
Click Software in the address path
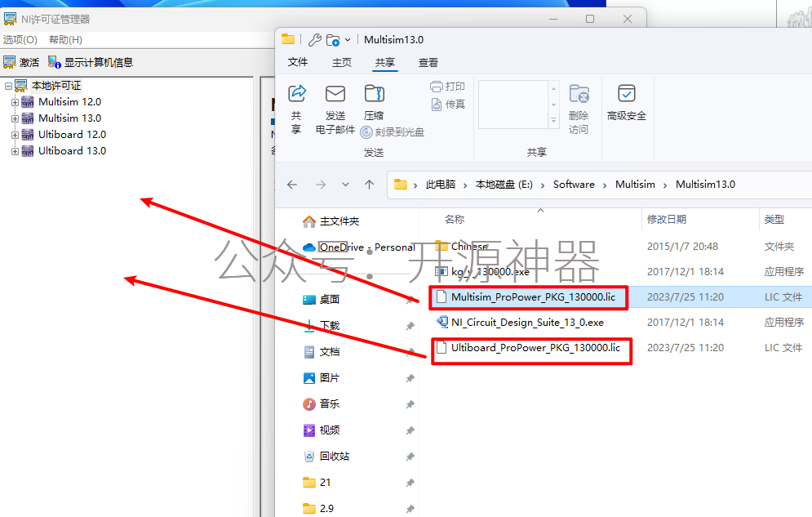pyautogui.click(x=574, y=185)
